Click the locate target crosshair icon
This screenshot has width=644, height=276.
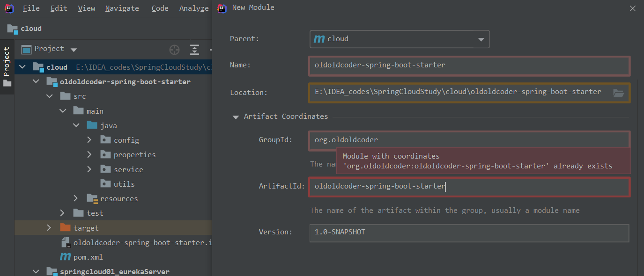coord(174,50)
